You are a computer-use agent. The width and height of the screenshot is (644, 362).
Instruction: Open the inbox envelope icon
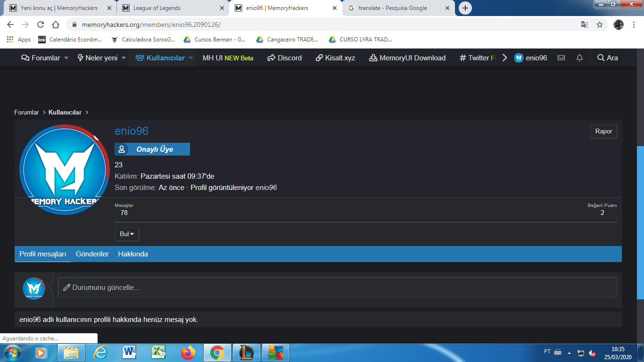[561, 58]
